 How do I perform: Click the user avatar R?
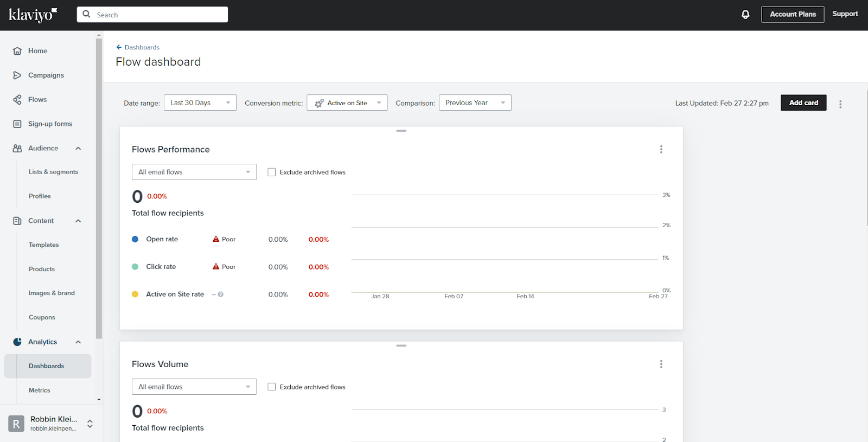tap(16, 424)
